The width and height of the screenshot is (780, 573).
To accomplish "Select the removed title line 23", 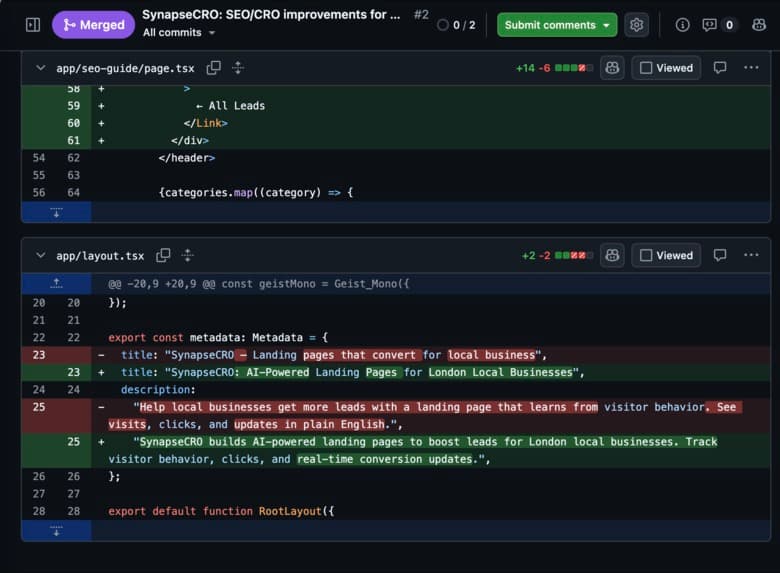I will [x=396, y=355].
